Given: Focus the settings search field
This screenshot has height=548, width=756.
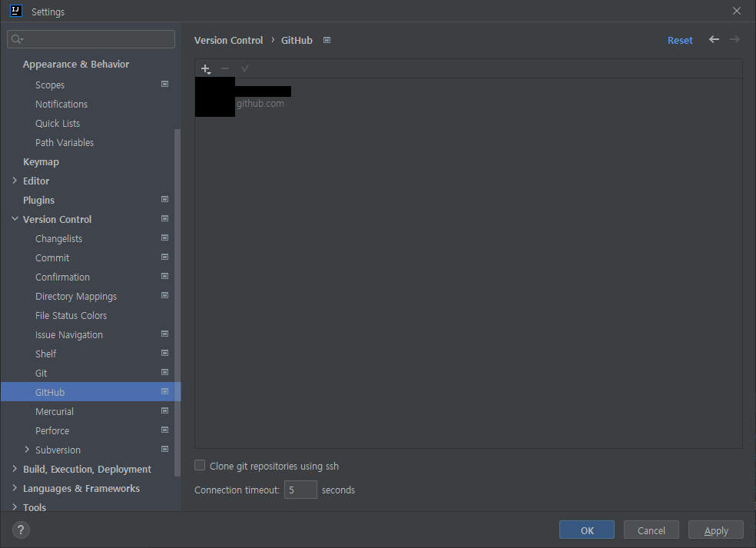Looking at the screenshot, I should [91, 39].
